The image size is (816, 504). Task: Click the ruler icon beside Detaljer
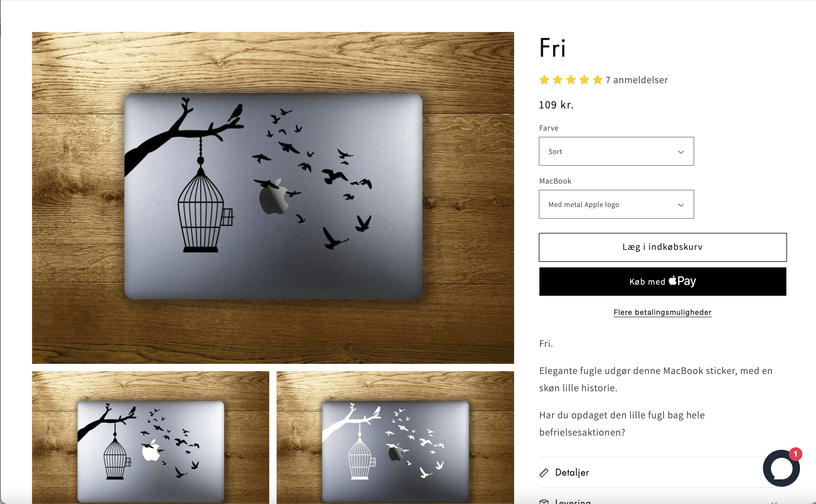click(x=544, y=473)
